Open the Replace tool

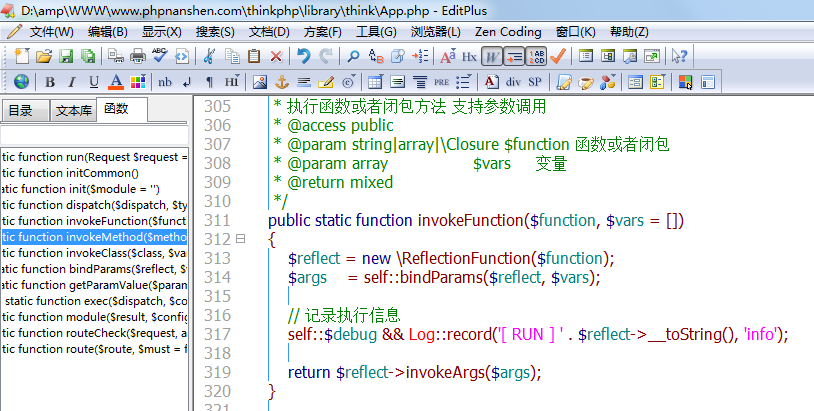(375, 56)
